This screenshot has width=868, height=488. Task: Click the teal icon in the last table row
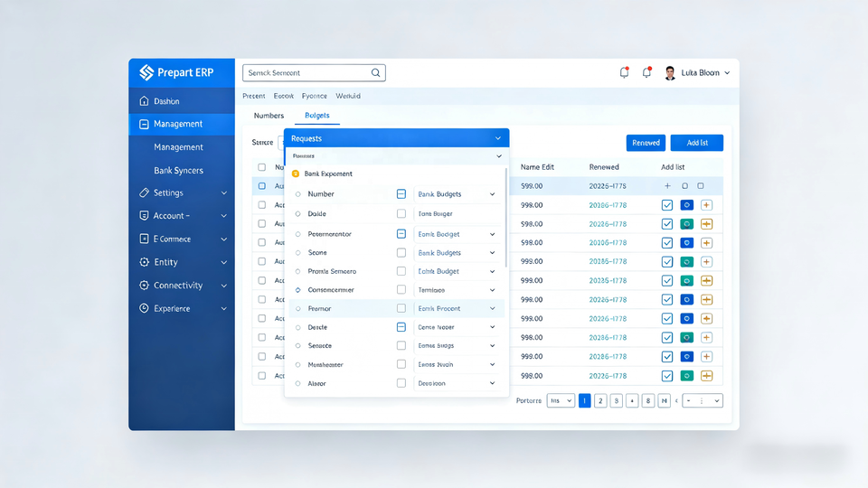click(686, 376)
